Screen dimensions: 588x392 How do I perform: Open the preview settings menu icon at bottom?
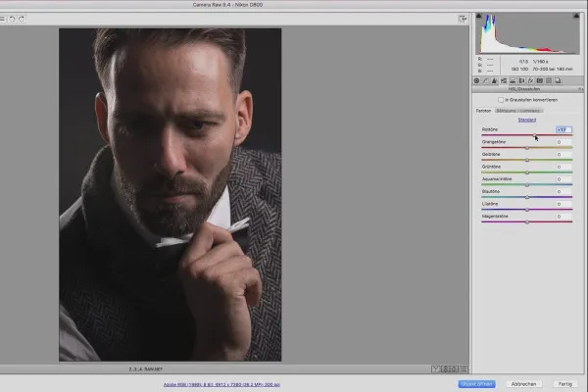pos(464,369)
